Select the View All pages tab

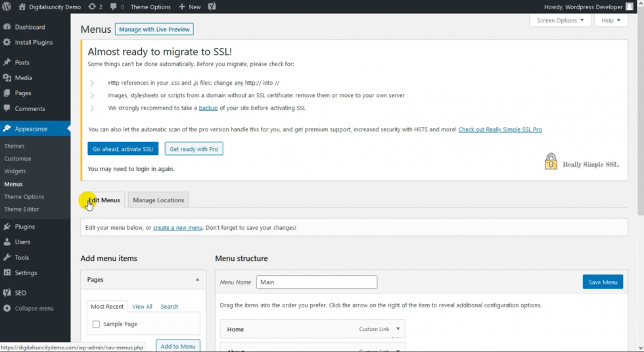pyautogui.click(x=142, y=307)
